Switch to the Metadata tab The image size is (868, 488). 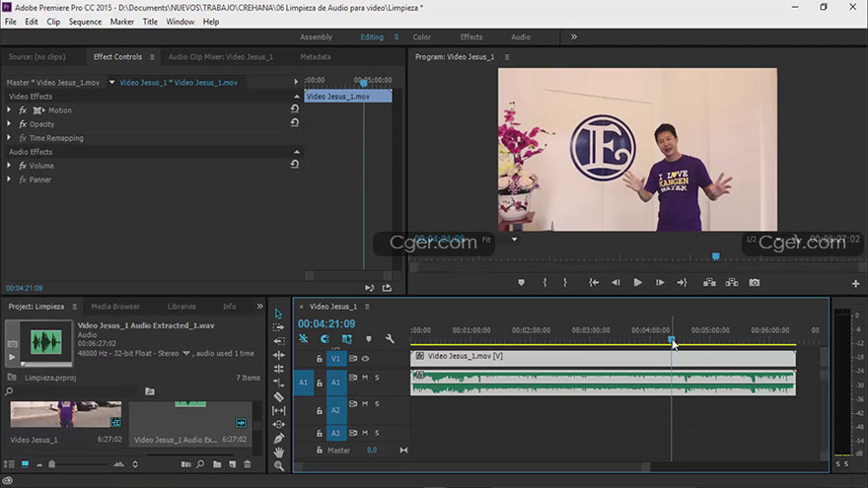tap(315, 57)
